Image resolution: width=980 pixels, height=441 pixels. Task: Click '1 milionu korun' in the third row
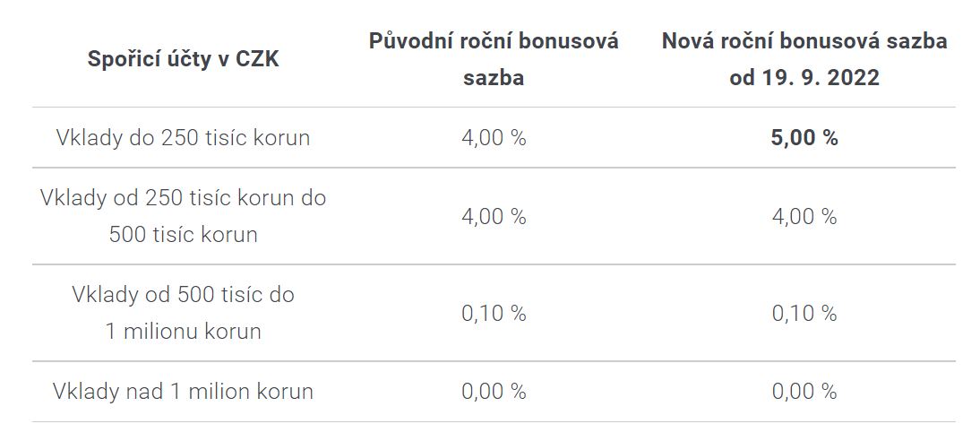[183, 331]
